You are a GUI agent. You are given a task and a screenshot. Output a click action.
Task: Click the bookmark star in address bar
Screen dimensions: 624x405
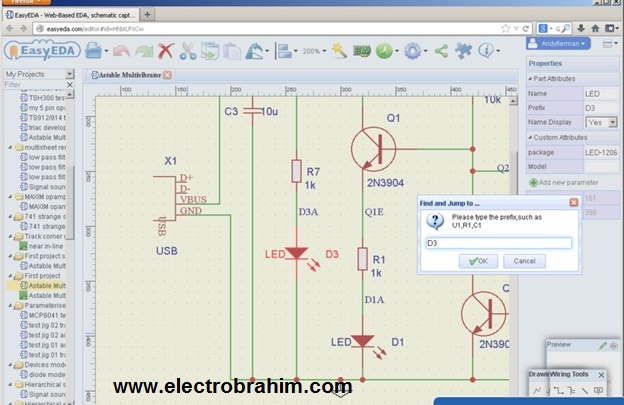(x=505, y=29)
